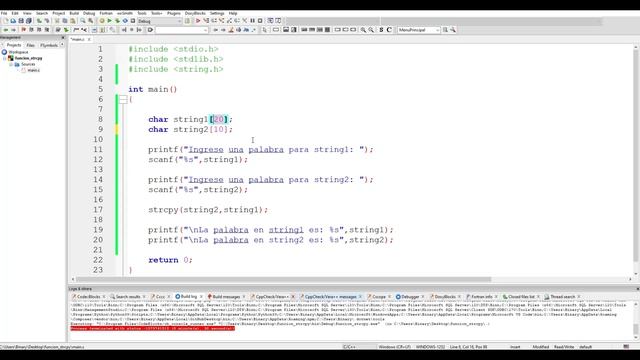
Task: Switch to the Thread search tab
Action: coord(562,297)
